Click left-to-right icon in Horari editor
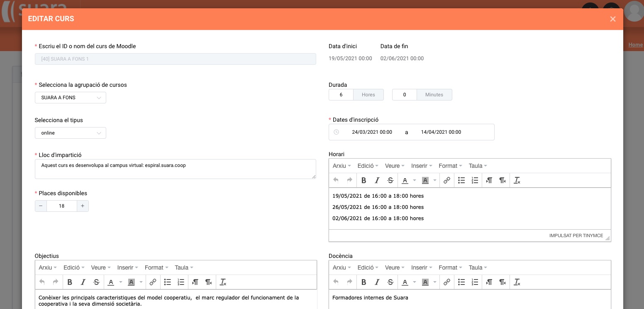The width and height of the screenshot is (644, 309). click(489, 180)
